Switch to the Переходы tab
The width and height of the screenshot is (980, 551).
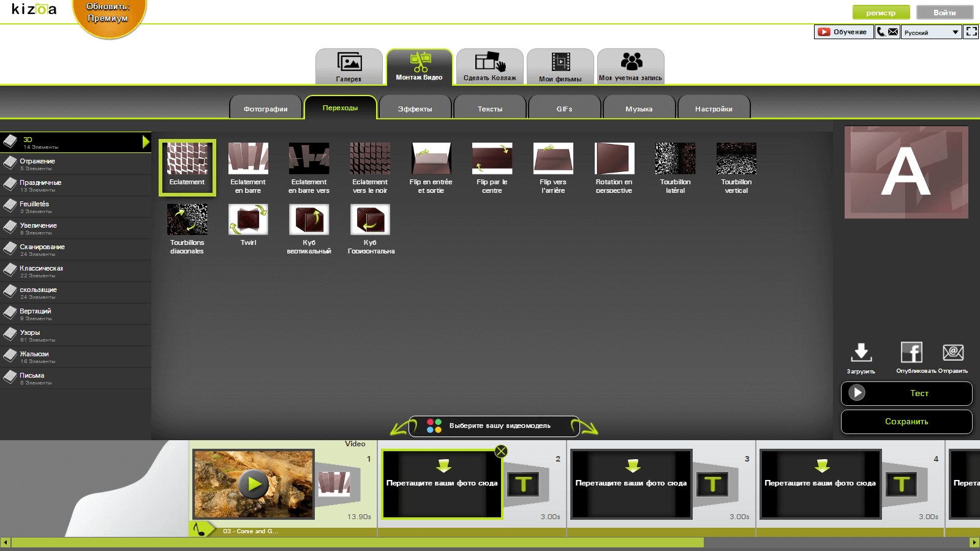pyautogui.click(x=341, y=107)
